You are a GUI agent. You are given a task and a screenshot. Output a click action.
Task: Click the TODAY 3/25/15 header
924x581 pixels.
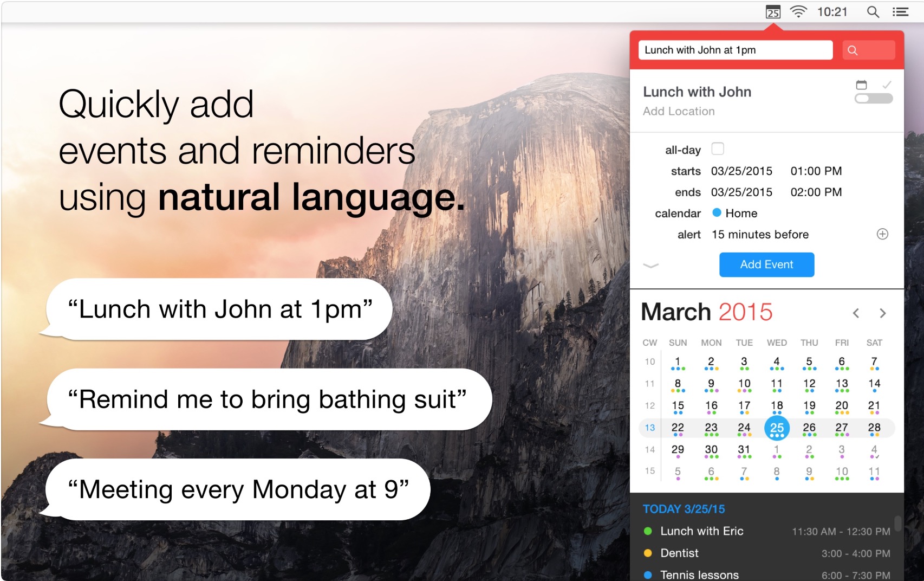(684, 509)
